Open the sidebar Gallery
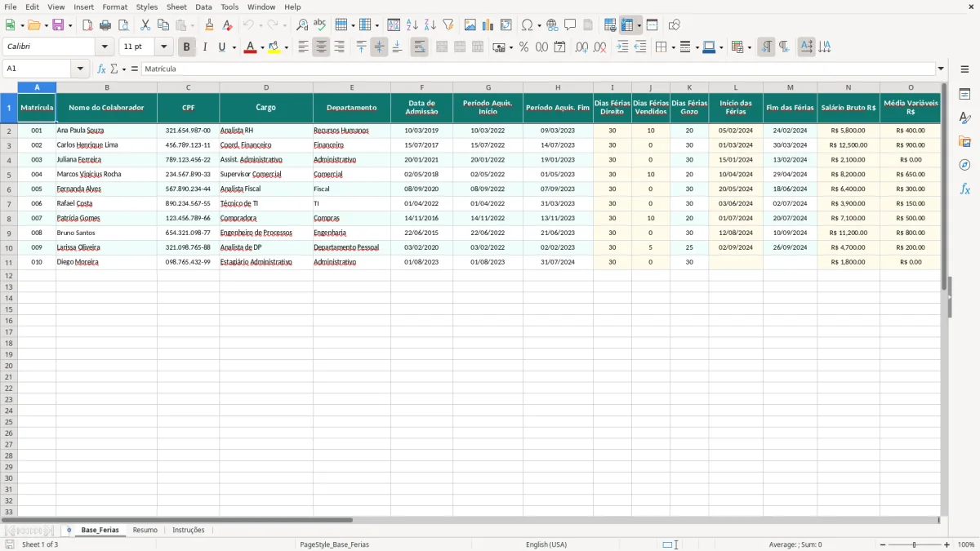The height and width of the screenshot is (551, 980). (x=964, y=141)
